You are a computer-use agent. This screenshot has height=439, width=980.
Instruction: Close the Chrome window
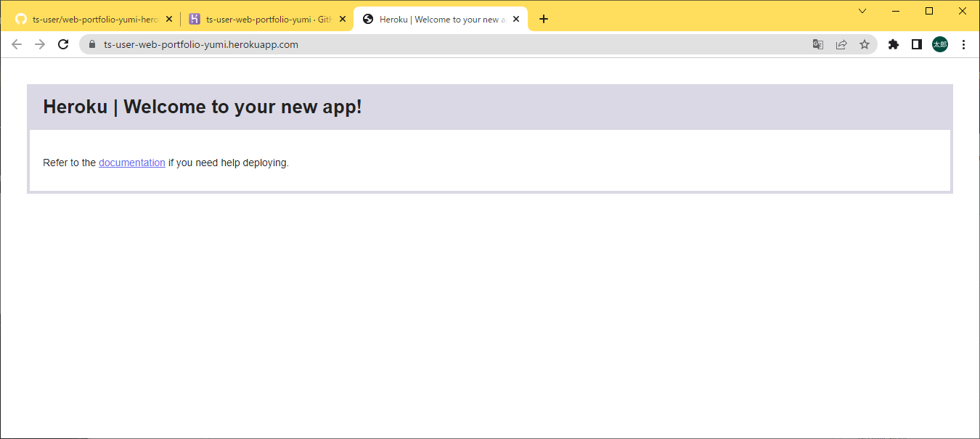[963, 11]
